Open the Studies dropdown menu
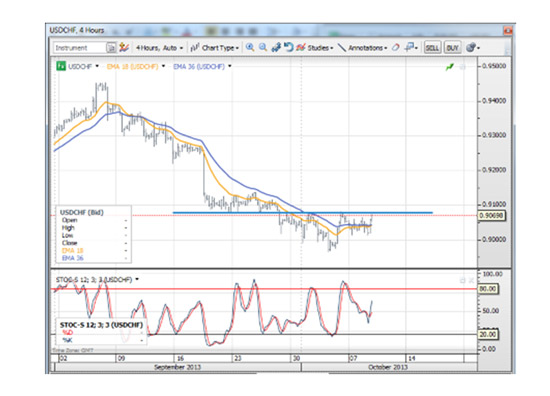The image size is (550, 396). click(315, 48)
